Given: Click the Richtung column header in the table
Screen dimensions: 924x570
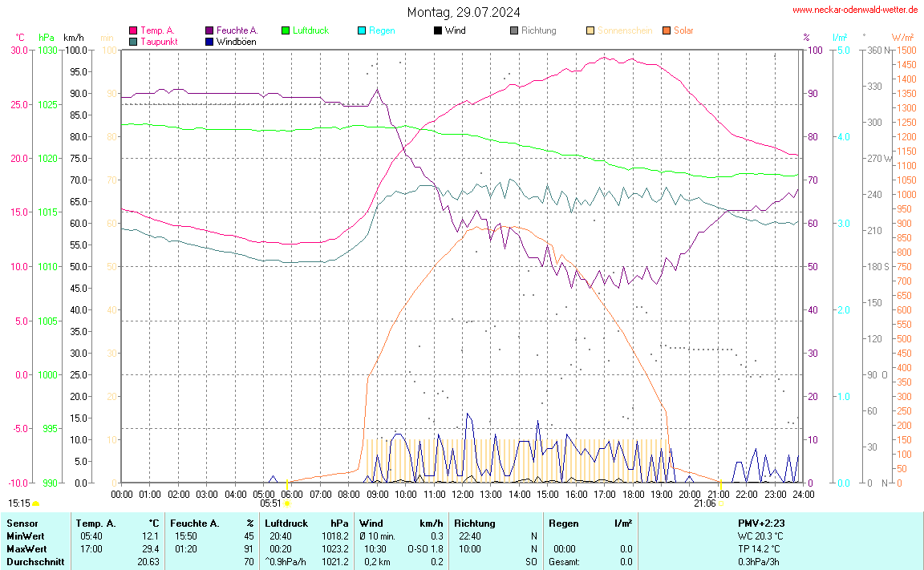Looking at the screenshot, I should (x=473, y=524).
